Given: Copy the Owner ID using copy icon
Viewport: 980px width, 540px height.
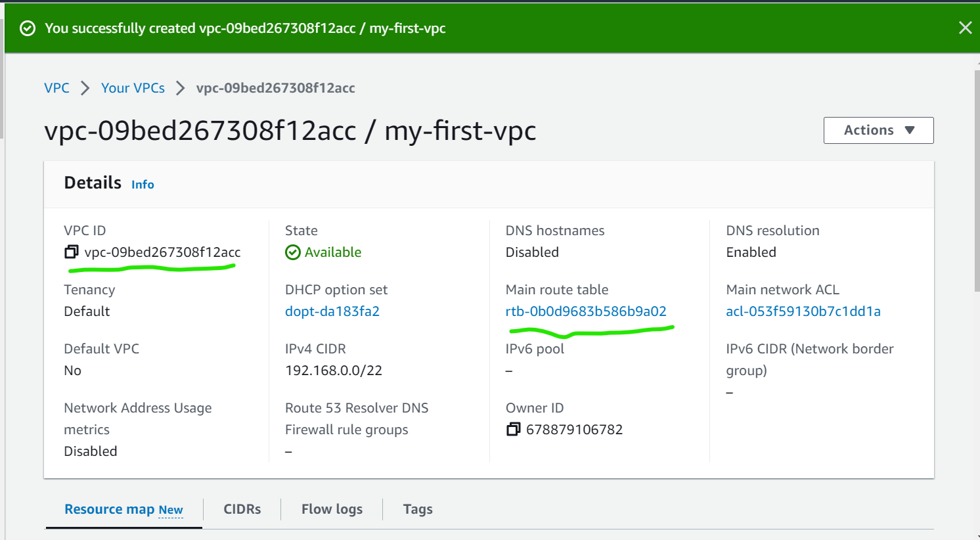Looking at the screenshot, I should (x=513, y=430).
